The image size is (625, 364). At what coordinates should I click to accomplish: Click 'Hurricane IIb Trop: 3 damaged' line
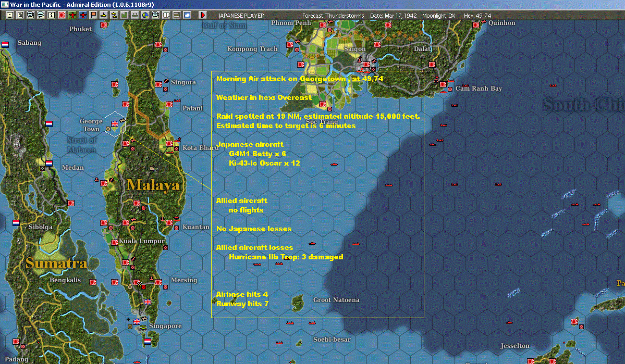click(286, 257)
